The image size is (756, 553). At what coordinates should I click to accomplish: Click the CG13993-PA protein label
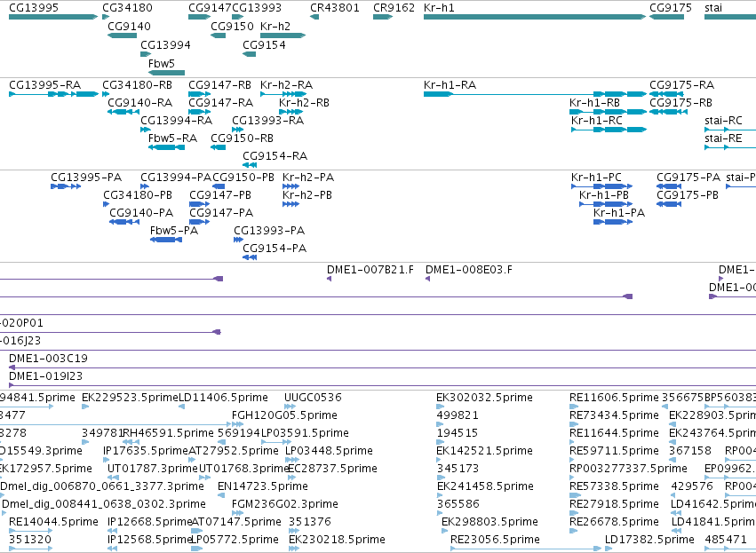(x=269, y=231)
